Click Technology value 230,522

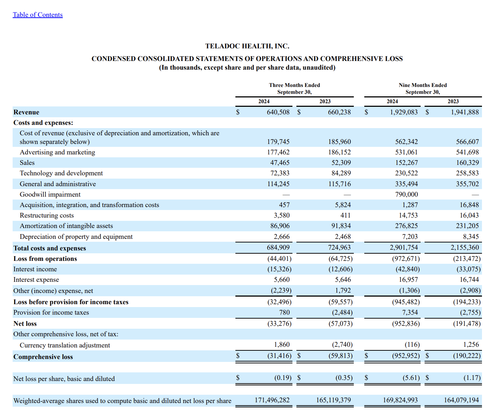pos(407,173)
